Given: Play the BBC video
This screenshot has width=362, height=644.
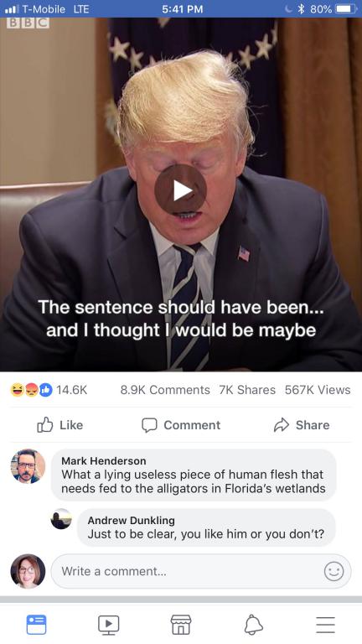Looking at the screenshot, I should click(181, 190).
